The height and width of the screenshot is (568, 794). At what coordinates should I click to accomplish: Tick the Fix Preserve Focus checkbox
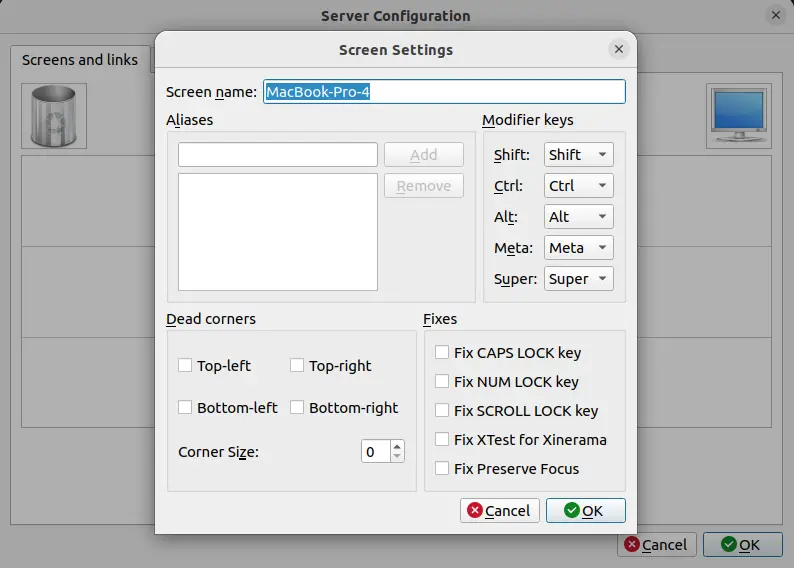point(442,468)
